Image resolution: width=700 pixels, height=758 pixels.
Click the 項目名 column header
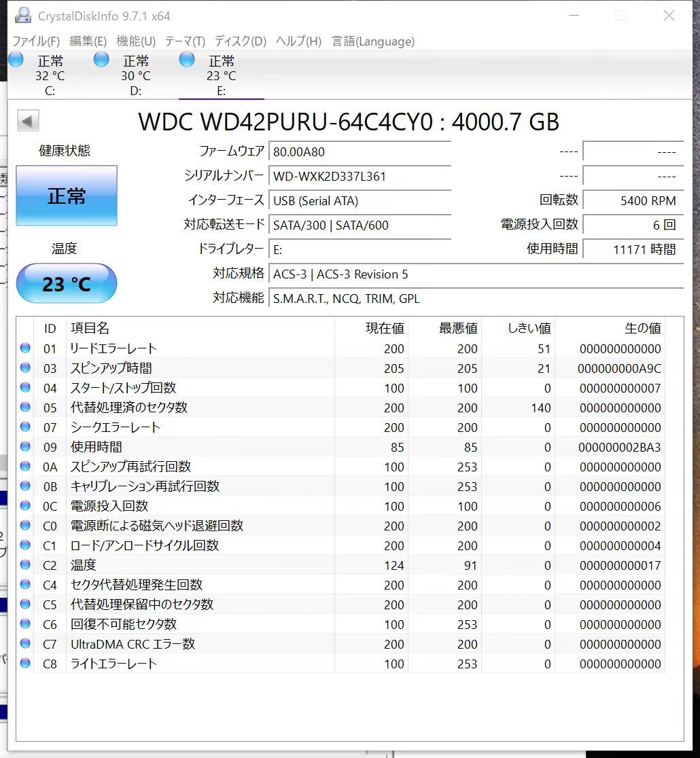[200, 329]
